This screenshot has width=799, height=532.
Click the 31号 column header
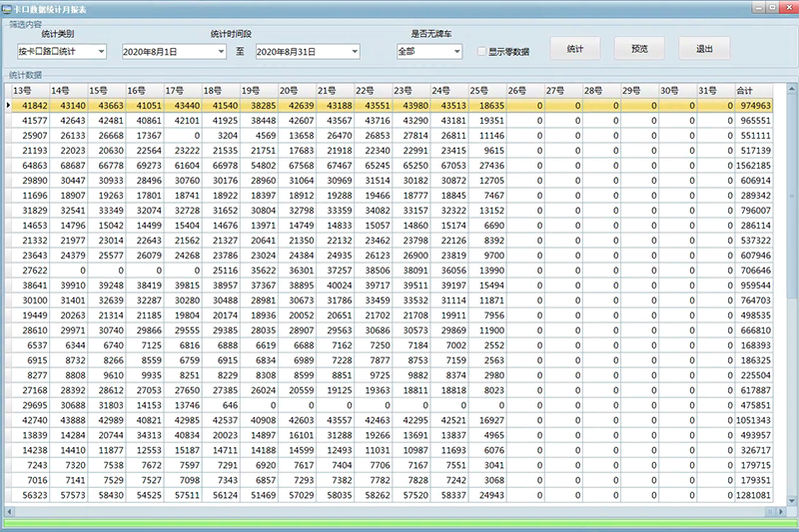tap(714, 90)
